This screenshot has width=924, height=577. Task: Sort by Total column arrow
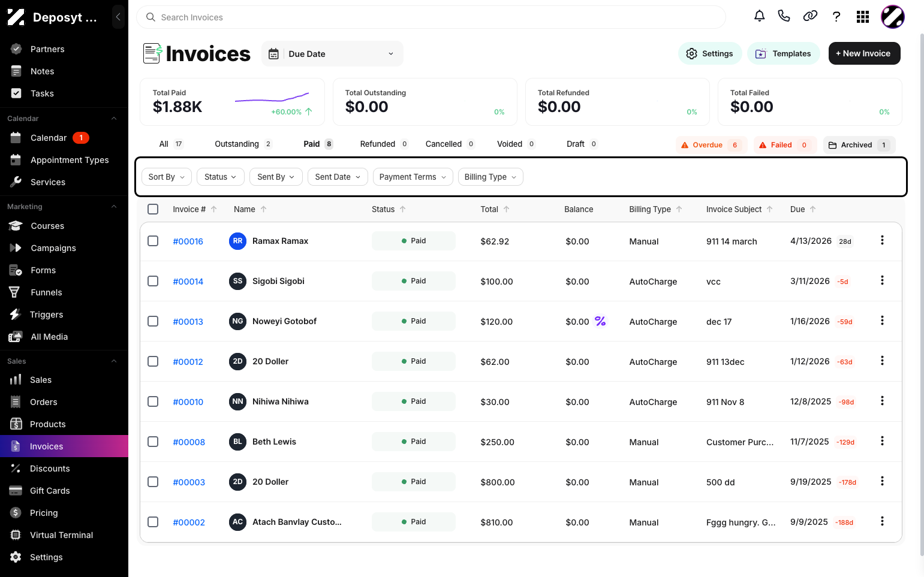tap(507, 209)
